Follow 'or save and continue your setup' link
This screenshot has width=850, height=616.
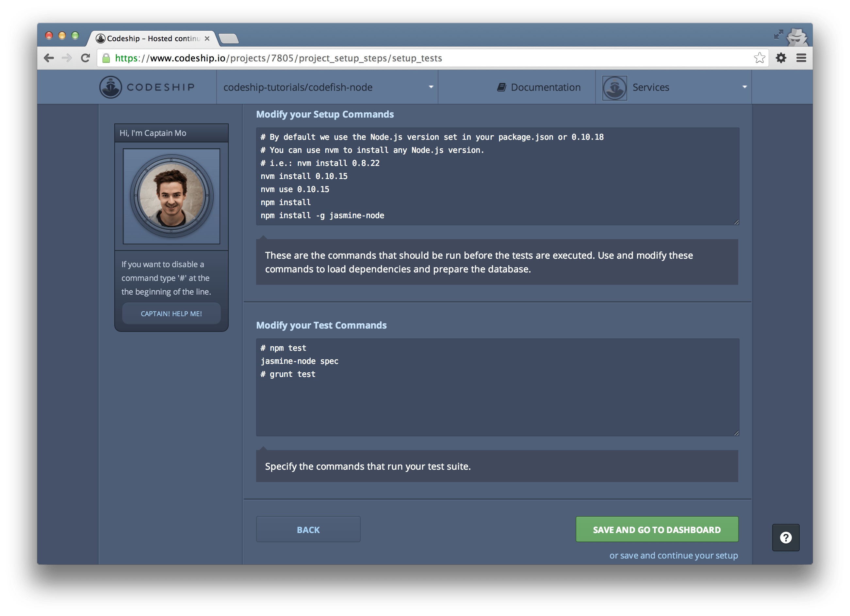673,555
